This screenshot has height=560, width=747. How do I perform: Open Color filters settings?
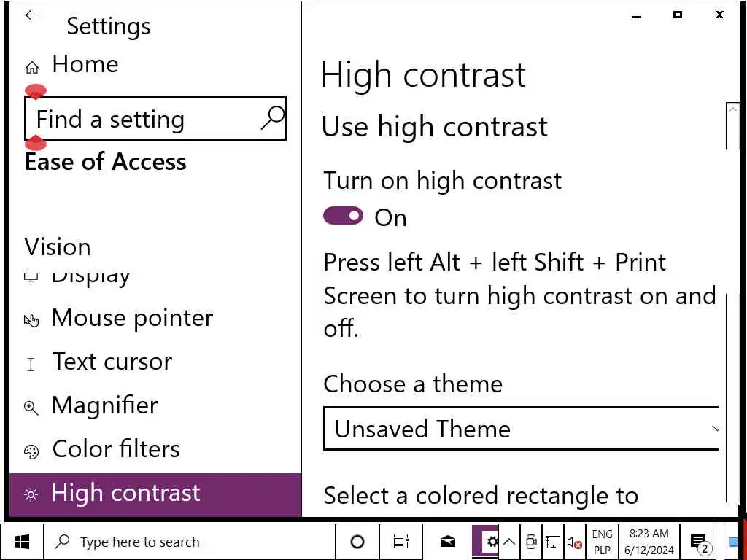point(115,450)
